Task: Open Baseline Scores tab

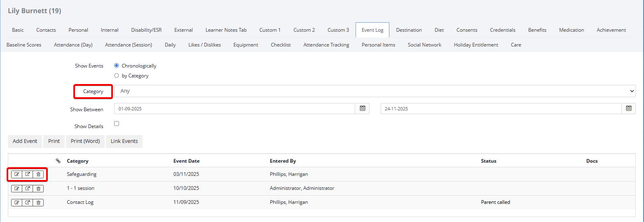Action: [x=24, y=45]
